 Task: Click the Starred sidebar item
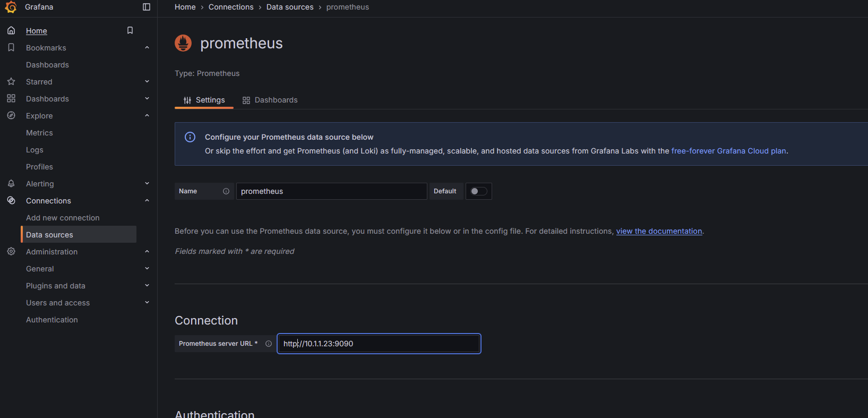tap(39, 82)
